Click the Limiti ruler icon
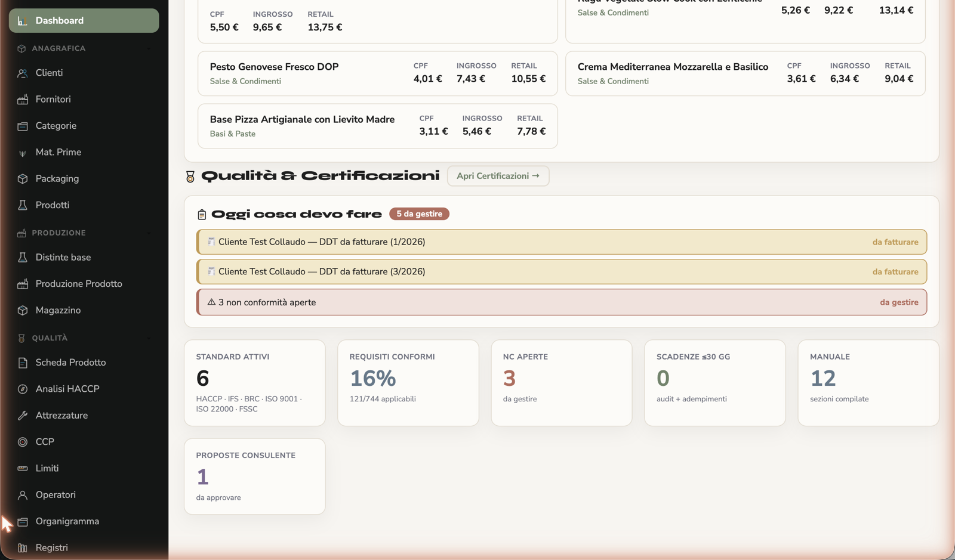The image size is (955, 560). (23, 468)
